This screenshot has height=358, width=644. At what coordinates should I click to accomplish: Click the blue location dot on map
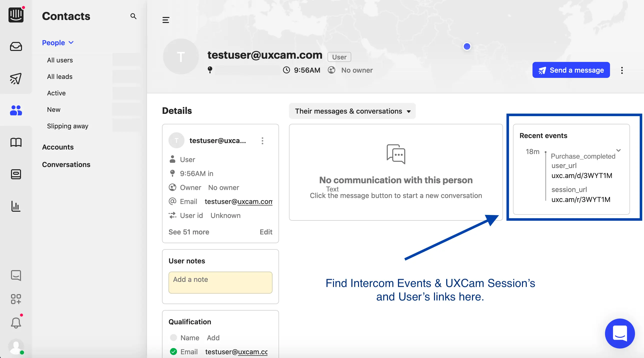pos(467,46)
